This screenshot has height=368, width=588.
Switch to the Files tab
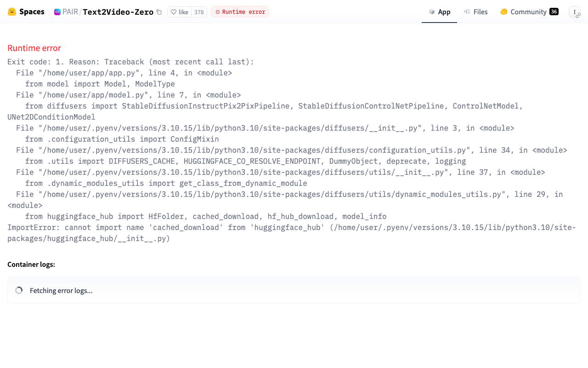point(475,12)
